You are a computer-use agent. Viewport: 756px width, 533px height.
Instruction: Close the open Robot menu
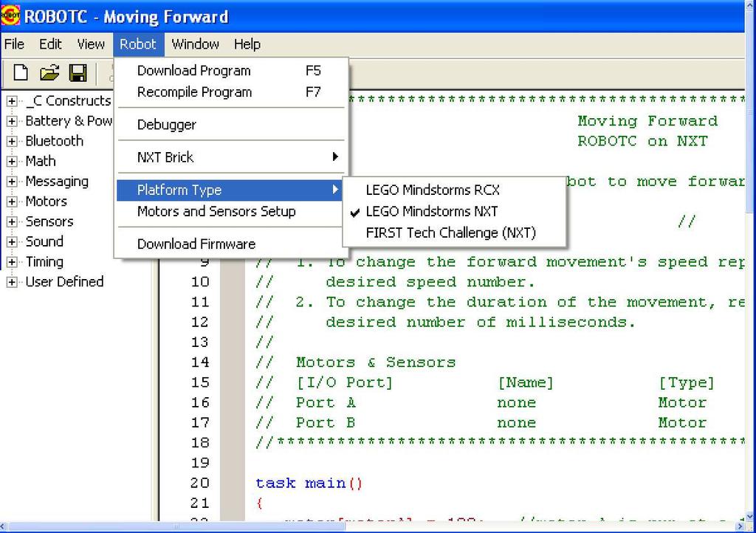click(x=138, y=44)
